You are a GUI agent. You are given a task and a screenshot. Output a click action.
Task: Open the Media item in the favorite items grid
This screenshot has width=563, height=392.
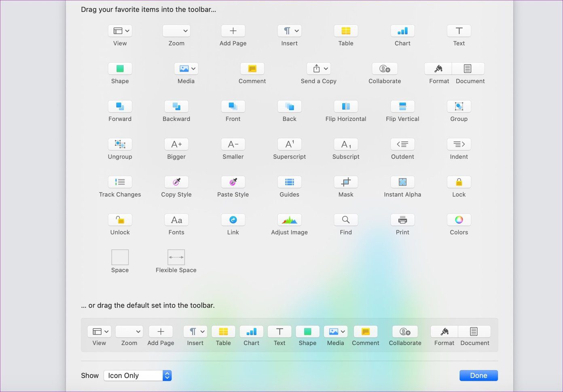(x=186, y=69)
